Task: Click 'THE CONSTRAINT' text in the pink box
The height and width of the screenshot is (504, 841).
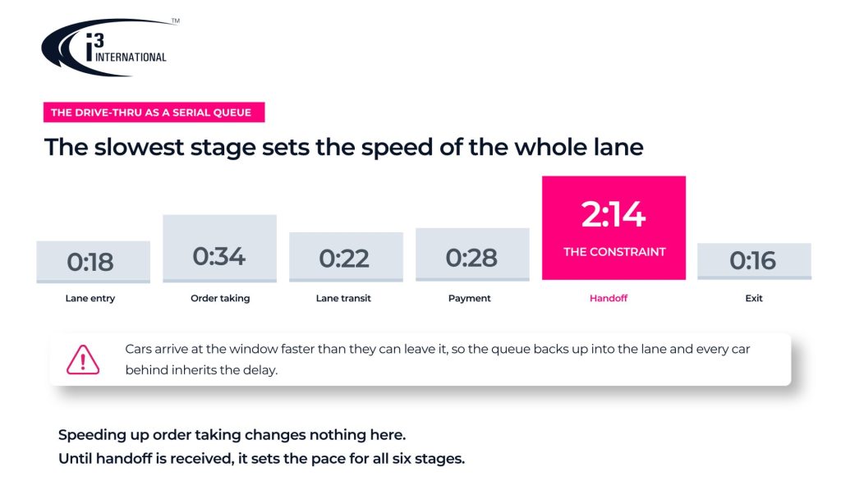Action: 614,252
